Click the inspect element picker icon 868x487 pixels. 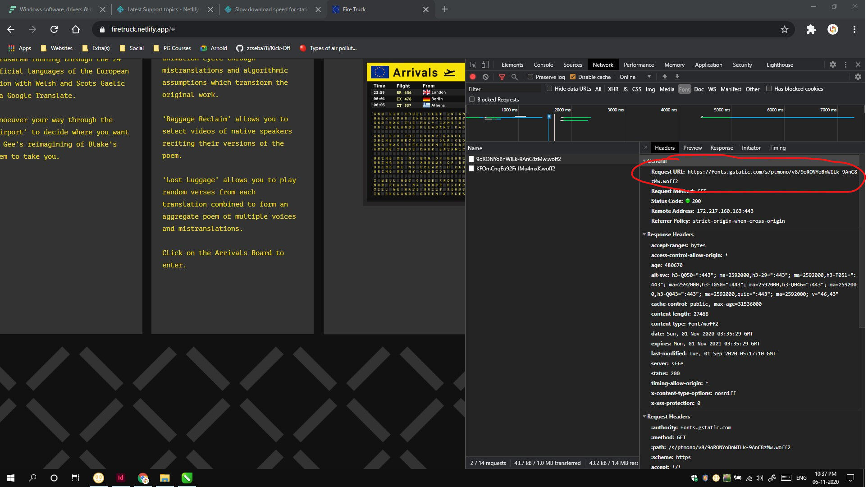click(x=473, y=65)
